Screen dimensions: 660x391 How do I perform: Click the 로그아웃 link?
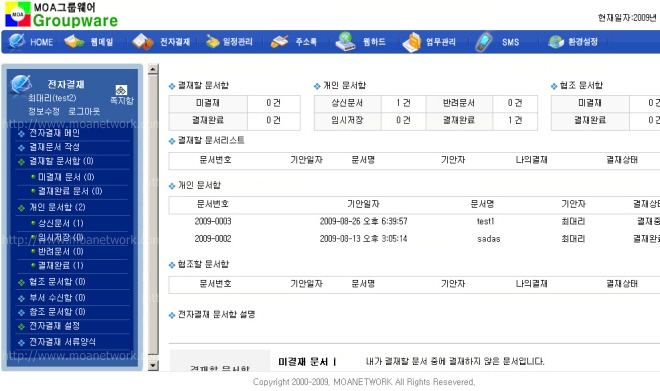84,112
